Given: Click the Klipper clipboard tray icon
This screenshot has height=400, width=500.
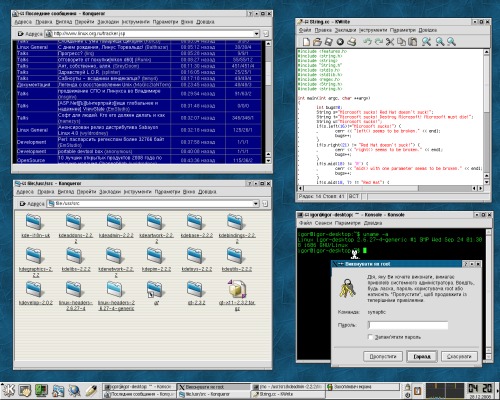Looking at the screenshot, I should pyautogui.click(x=417, y=390).
